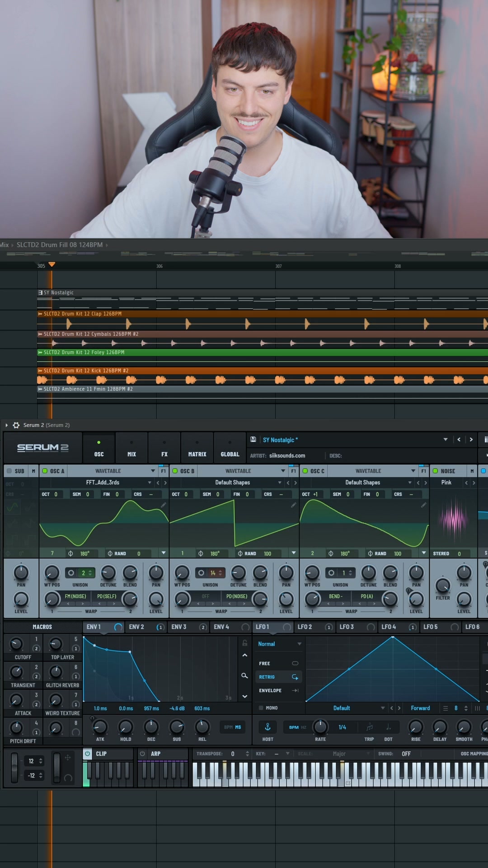The image size is (488, 868).
Task: Select LFO RETRIG trigger mode
Action: point(278,677)
